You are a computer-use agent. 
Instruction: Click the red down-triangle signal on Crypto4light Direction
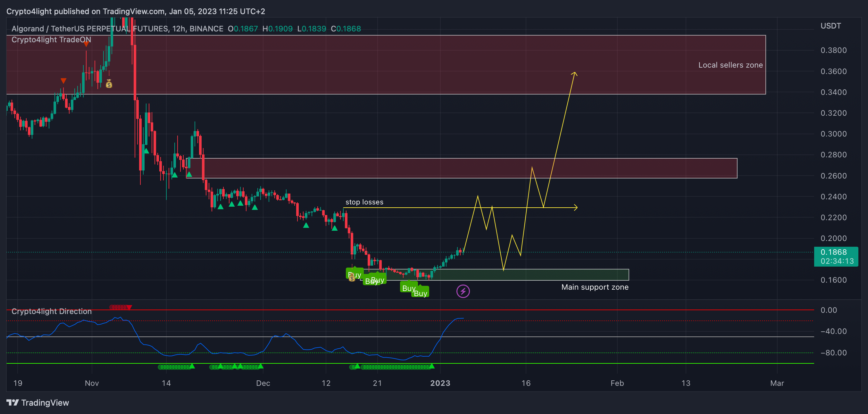click(129, 307)
